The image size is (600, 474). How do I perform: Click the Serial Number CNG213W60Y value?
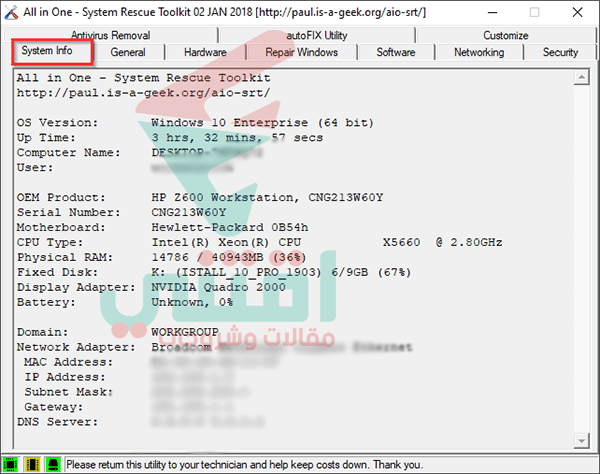(x=189, y=212)
